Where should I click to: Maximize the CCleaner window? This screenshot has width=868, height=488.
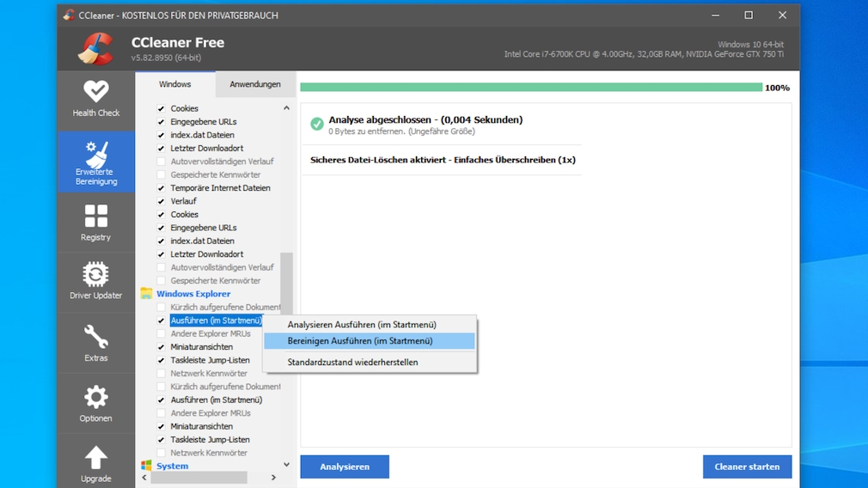click(x=749, y=15)
